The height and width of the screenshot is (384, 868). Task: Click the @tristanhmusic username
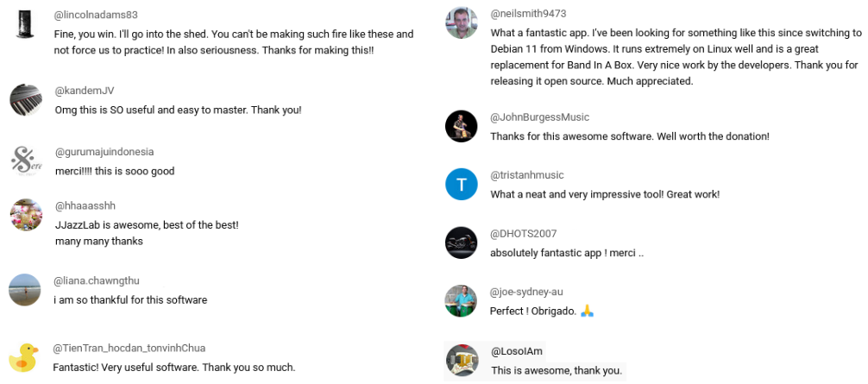527,175
